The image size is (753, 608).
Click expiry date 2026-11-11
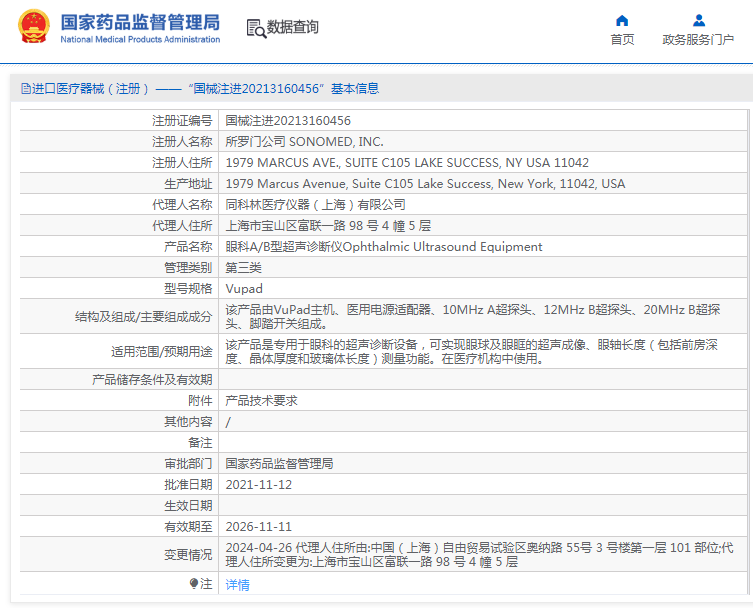coord(258,527)
